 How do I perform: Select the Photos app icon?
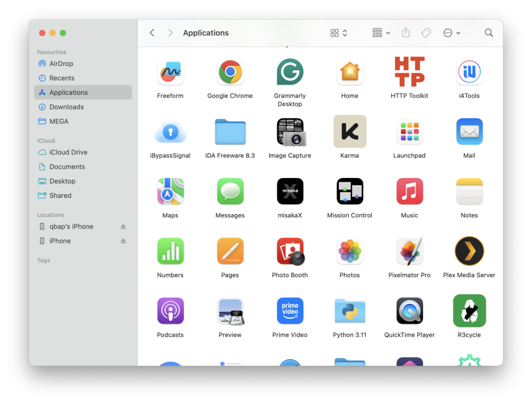point(349,251)
